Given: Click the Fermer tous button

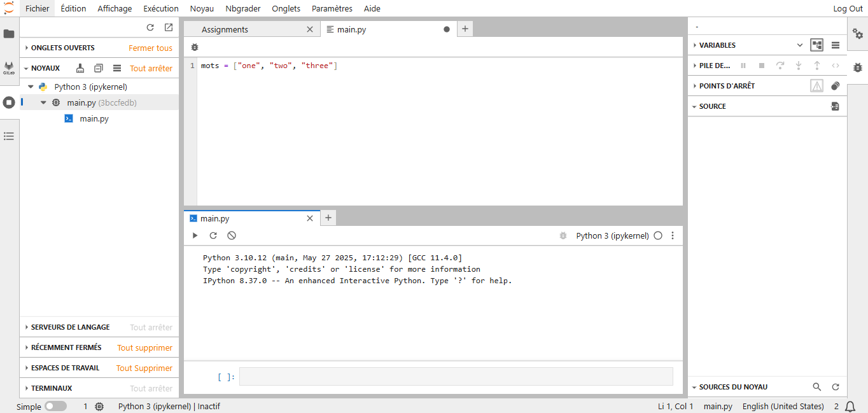Looking at the screenshot, I should [x=150, y=48].
